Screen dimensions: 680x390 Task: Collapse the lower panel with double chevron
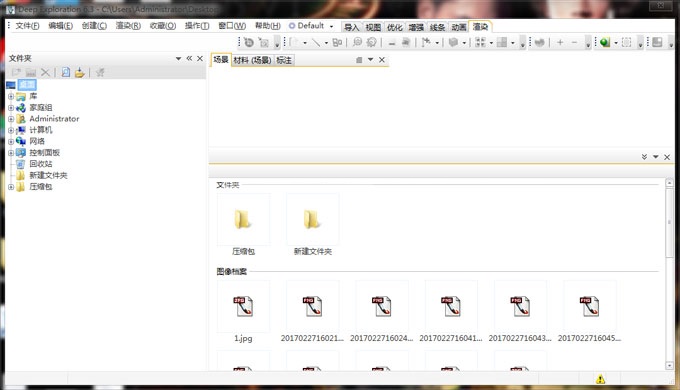click(x=644, y=157)
